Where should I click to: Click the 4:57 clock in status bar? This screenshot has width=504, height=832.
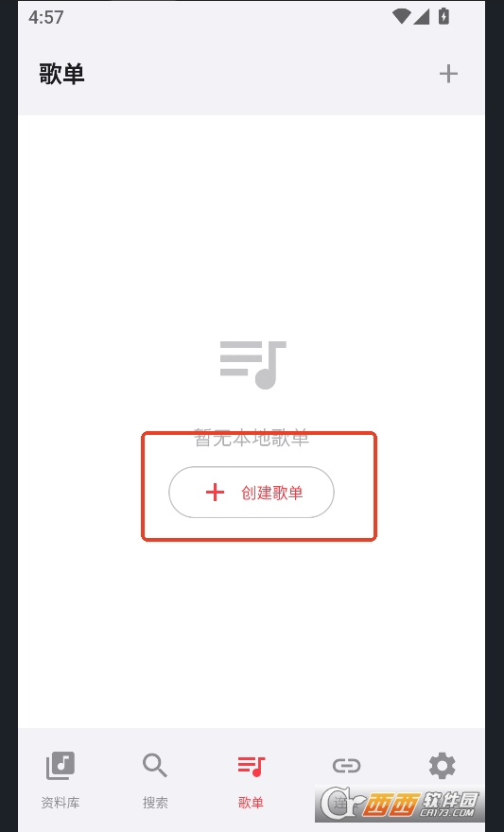pos(46,17)
